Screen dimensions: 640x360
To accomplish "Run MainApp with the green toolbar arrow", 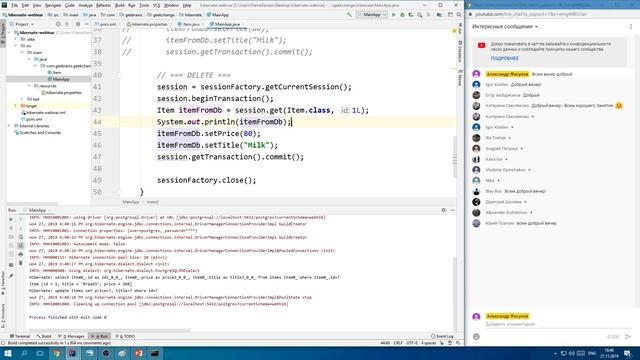I will pos(393,15).
